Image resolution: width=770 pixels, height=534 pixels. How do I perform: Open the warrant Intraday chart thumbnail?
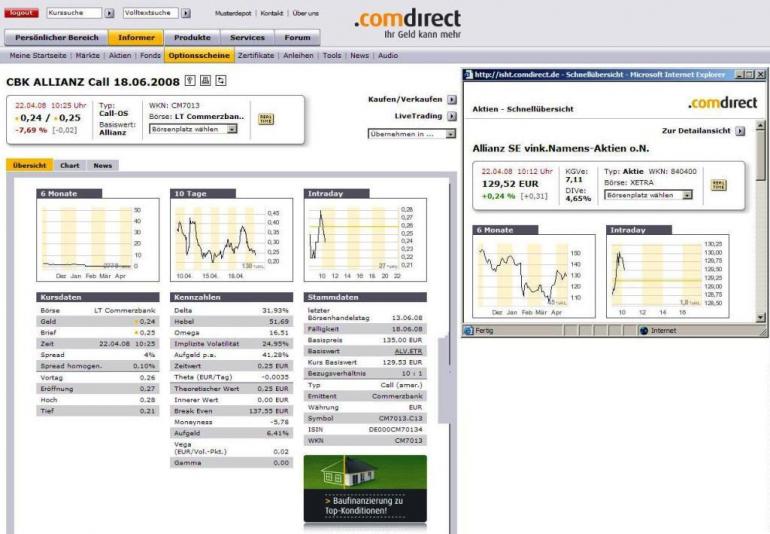point(365,240)
